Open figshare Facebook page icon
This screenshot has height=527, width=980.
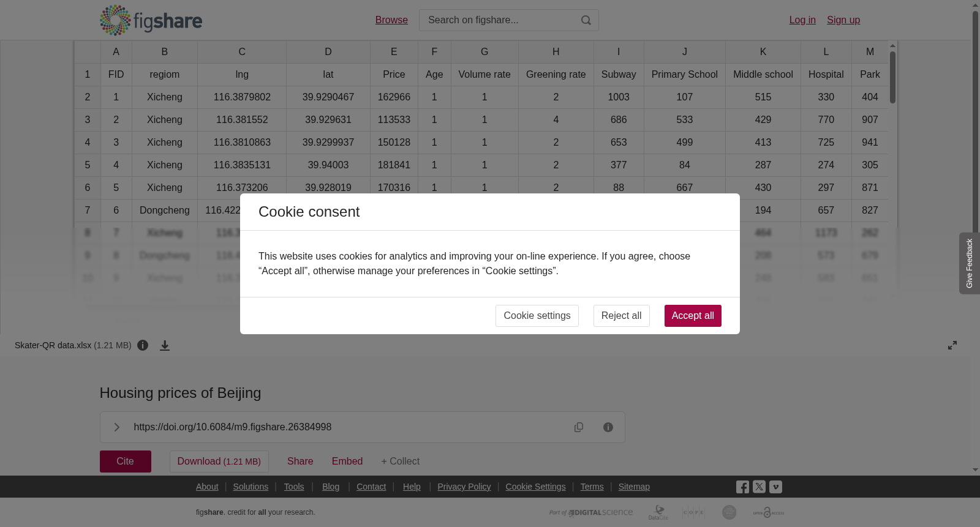[x=742, y=487]
